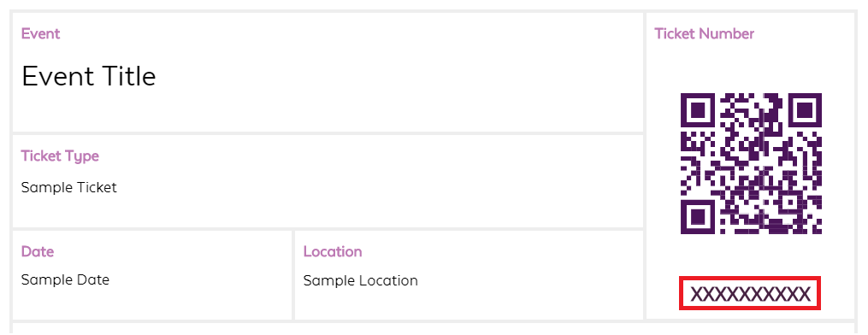Click the Ticket Number label
The width and height of the screenshot is (868, 335).
[x=704, y=33]
